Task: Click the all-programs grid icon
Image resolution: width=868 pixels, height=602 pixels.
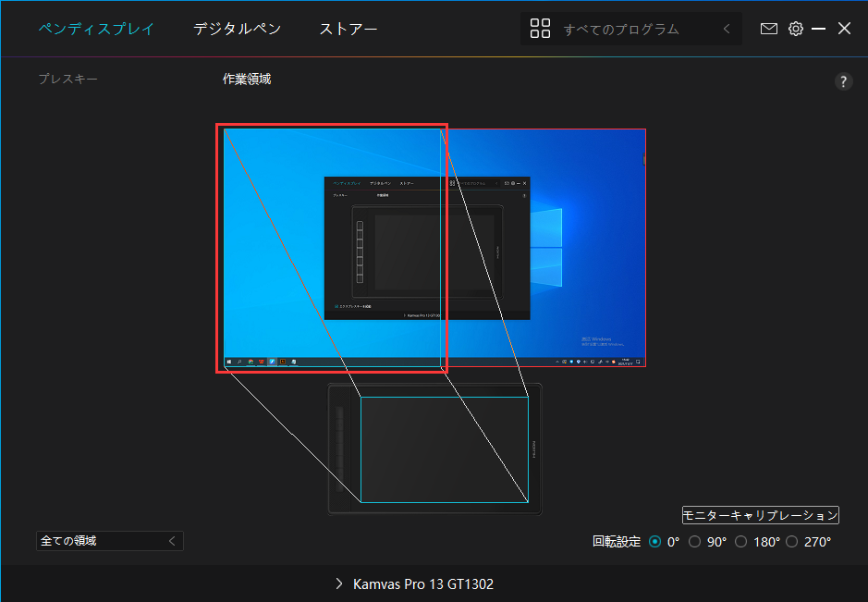Action: click(x=540, y=29)
